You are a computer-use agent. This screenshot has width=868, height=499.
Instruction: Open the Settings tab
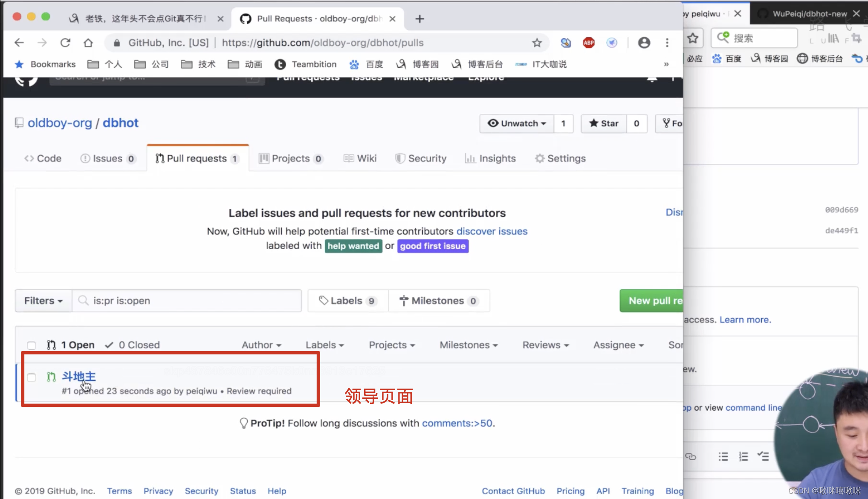click(x=560, y=159)
